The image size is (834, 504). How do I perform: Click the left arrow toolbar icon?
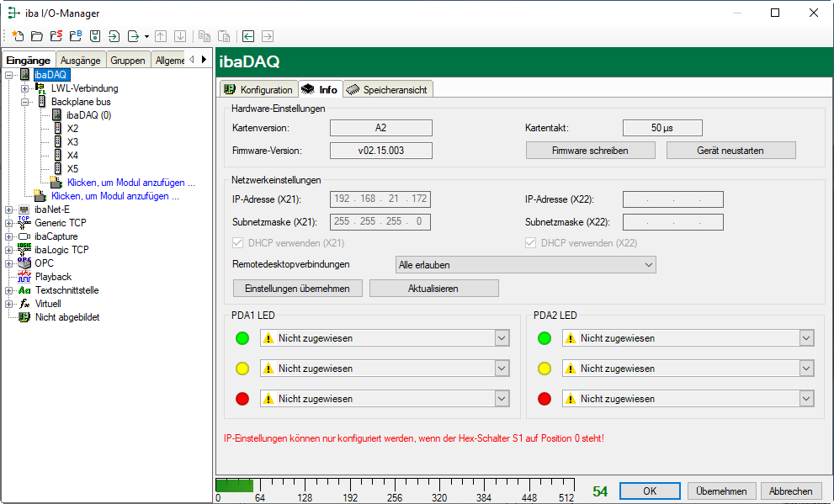[248, 36]
